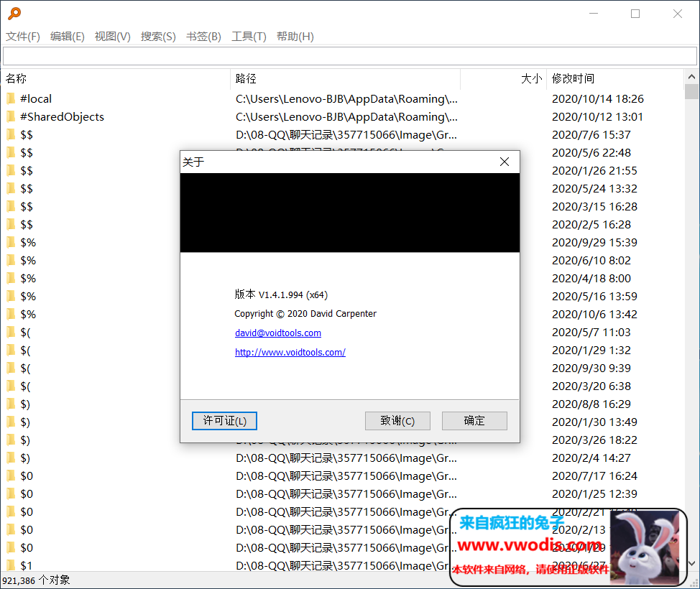Click the folder icon beside the $1 entry
700x589 pixels.
coord(10,565)
